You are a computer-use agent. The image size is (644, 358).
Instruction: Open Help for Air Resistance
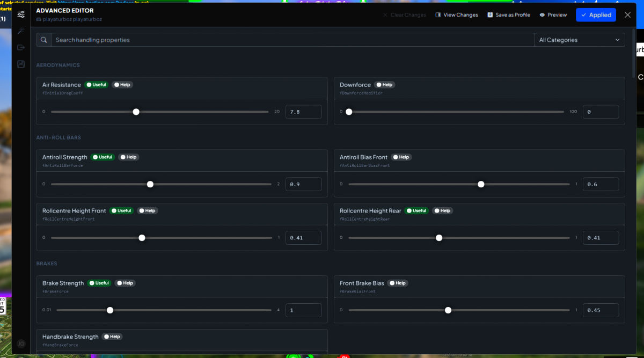tap(122, 85)
